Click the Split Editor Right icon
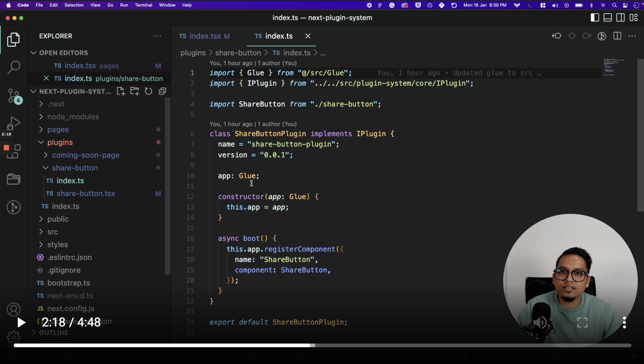Image resolution: width=644 pixels, height=364 pixels. (x=617, y=36)
